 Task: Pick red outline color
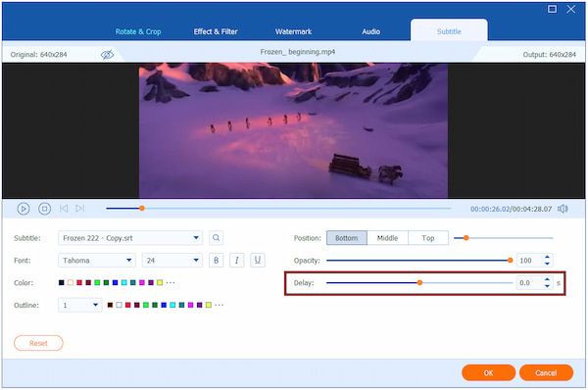pos(127,305)
